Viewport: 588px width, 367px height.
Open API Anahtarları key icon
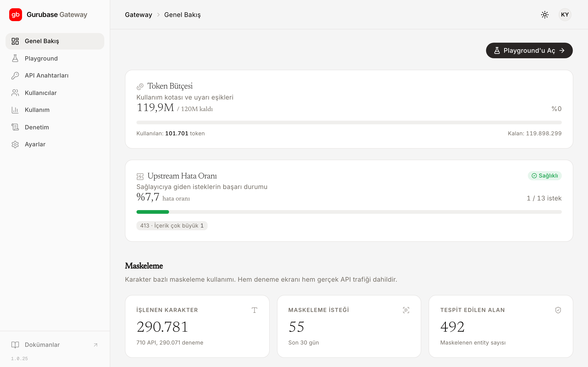click(15, 75)
